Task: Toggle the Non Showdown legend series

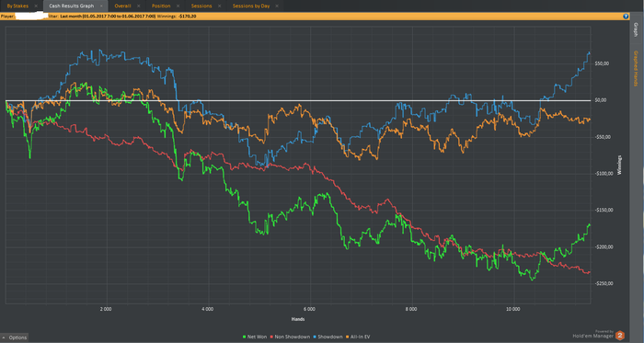Action: click(290, 337)
